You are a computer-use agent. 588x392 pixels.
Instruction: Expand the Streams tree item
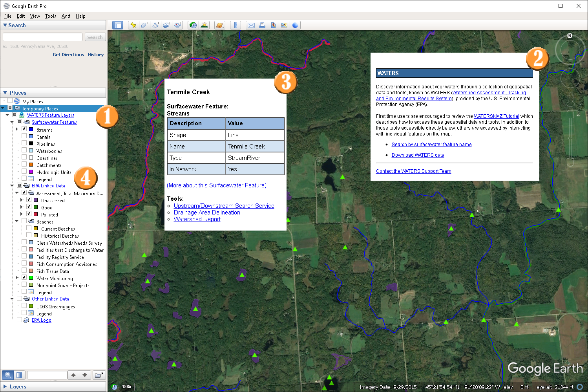17,129
